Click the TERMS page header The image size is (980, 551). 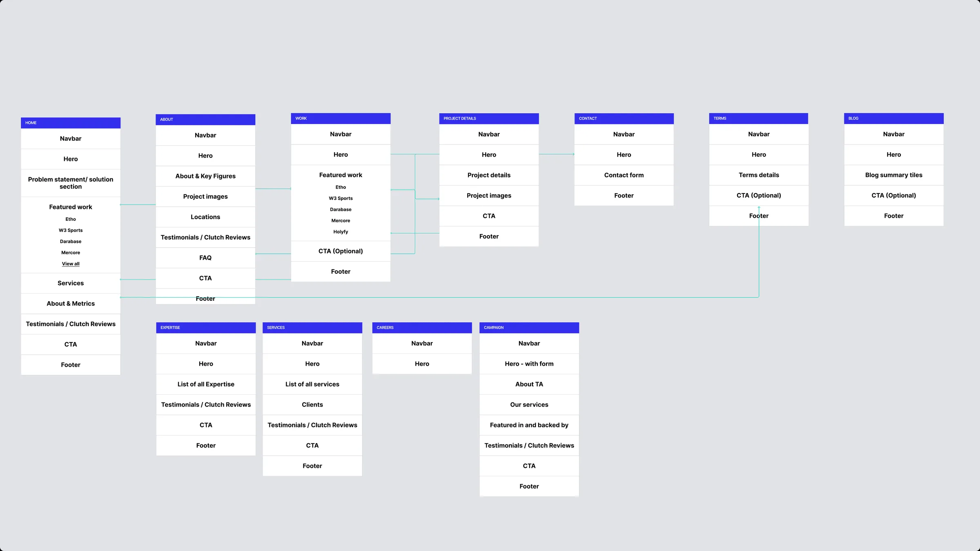point(759,118)
